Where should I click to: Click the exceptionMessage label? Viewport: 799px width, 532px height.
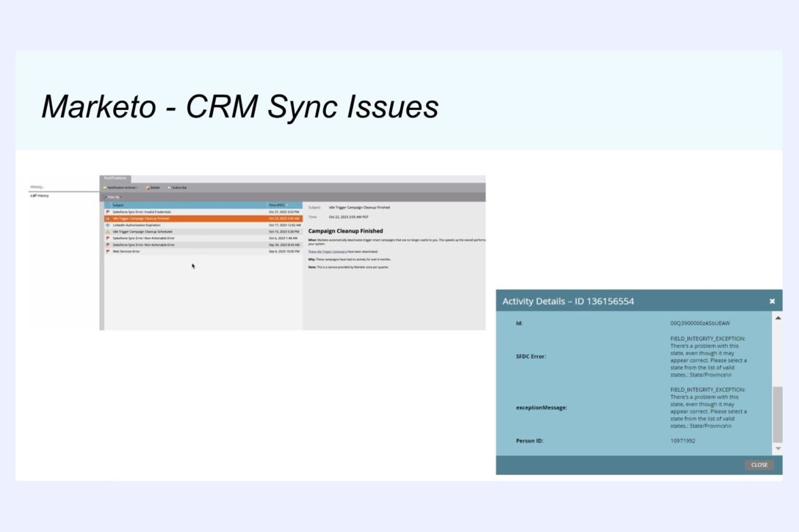click(x=541, y=408)
